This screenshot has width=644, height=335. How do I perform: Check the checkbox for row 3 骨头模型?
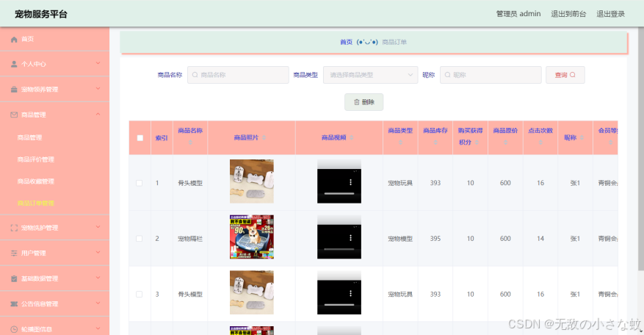click(x=140, y=295)
